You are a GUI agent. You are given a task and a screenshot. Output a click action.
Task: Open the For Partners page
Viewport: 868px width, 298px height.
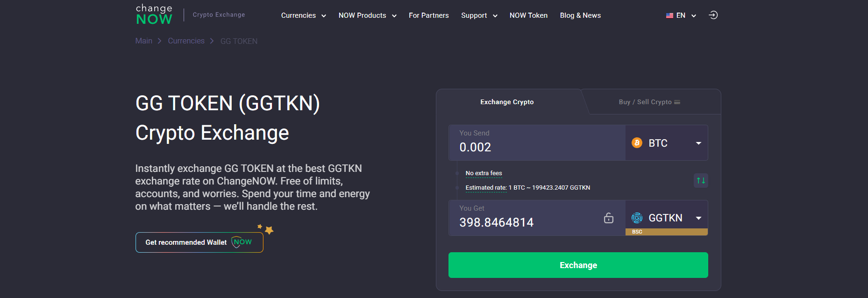(x=428, y=15)
